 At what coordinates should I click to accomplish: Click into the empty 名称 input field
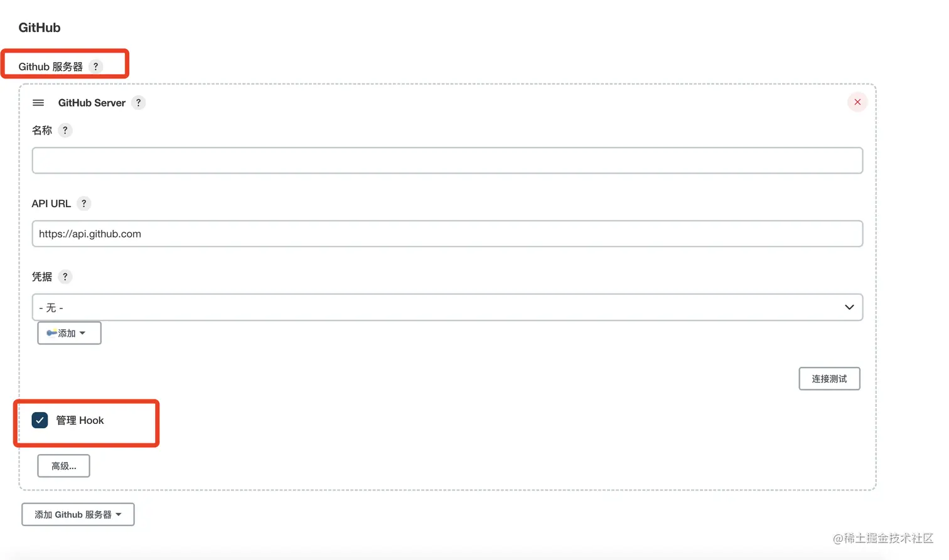447,161
